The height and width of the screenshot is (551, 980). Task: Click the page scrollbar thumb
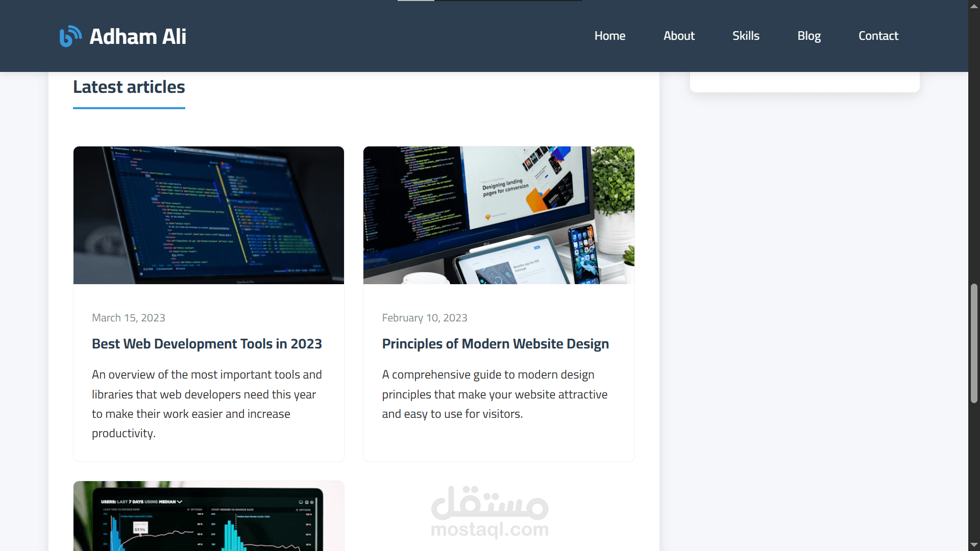tap(974, 343)
